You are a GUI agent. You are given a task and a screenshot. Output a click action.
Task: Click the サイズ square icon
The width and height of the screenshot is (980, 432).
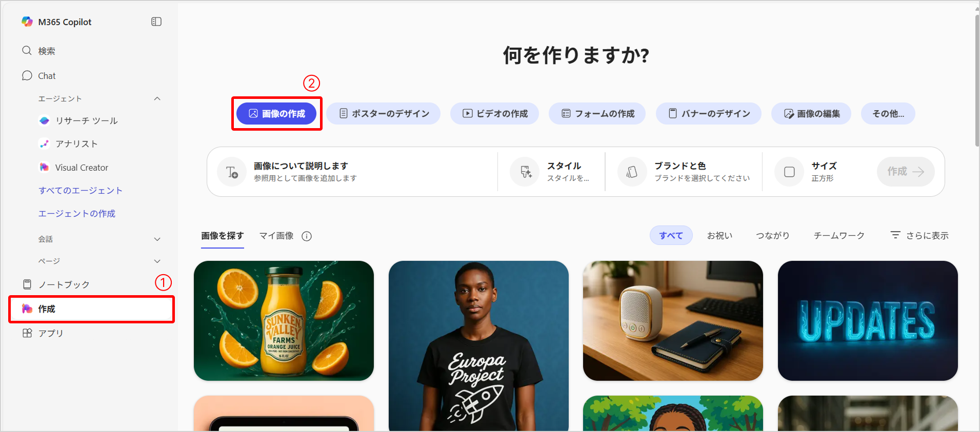789,172
